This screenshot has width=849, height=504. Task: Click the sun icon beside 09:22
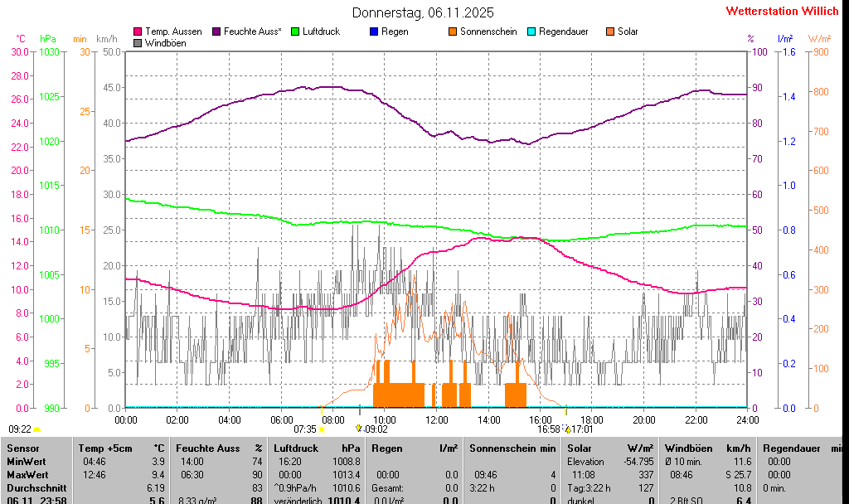coord(37,429)
